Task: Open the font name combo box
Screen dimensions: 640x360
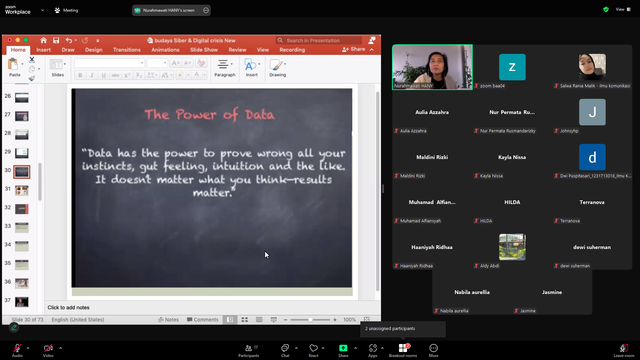Action: click(109, 63)
